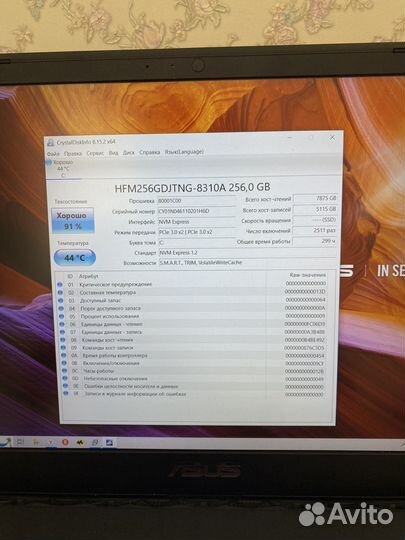Click the blue status icon of attribute 0C
Screen dimensions: 405x540
pos(64,371)
